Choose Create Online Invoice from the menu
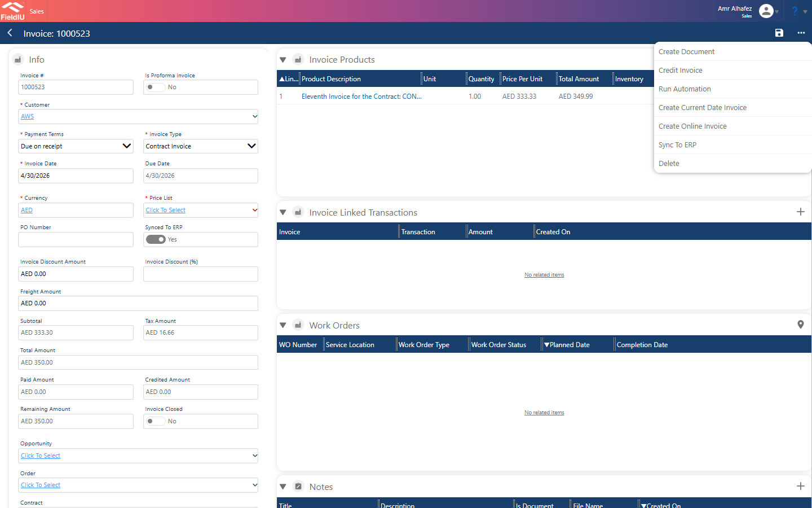This screenshot has height=508, width=812. tap(732, 126)
